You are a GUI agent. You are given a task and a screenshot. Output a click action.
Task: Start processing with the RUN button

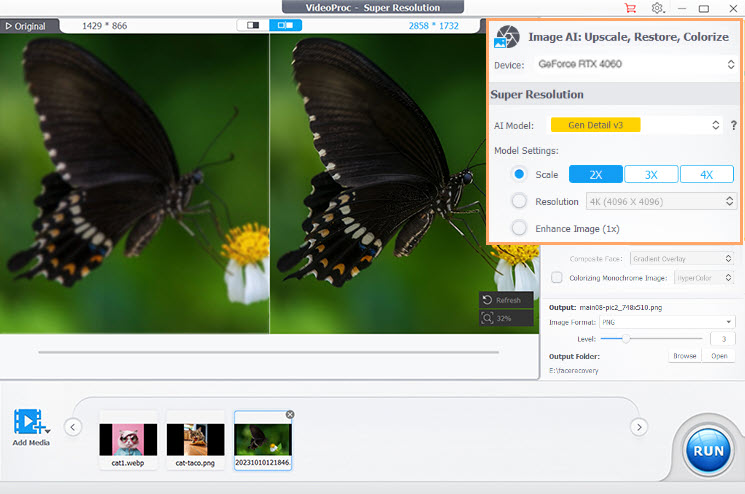(708, 451)
